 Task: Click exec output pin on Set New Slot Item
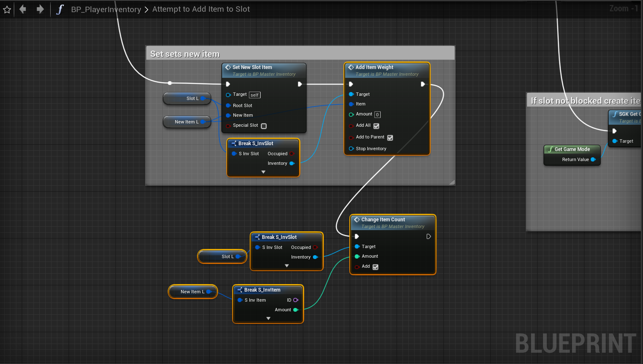tap(300, 84)
